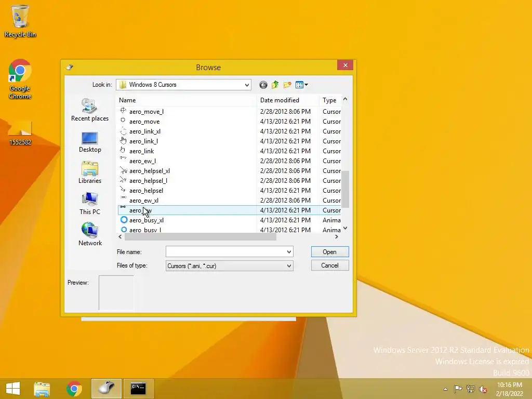Select the aero_ew_l cursor file
The height and width of the screenshot is (399, 532).
click(x=142, y=161)
